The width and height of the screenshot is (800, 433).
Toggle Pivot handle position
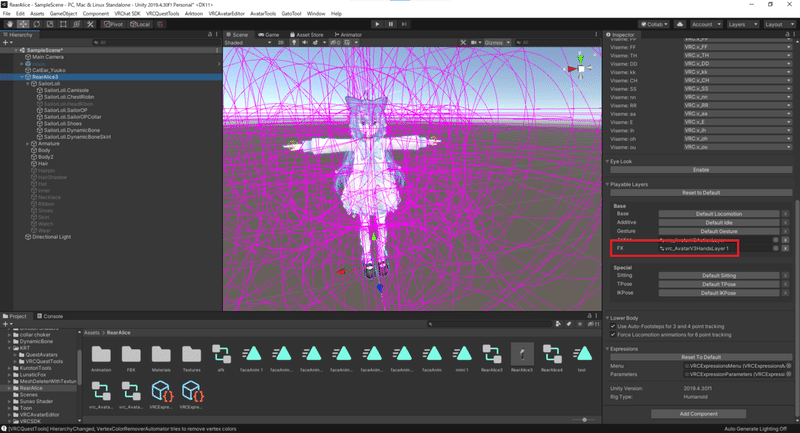click(113, 24)
